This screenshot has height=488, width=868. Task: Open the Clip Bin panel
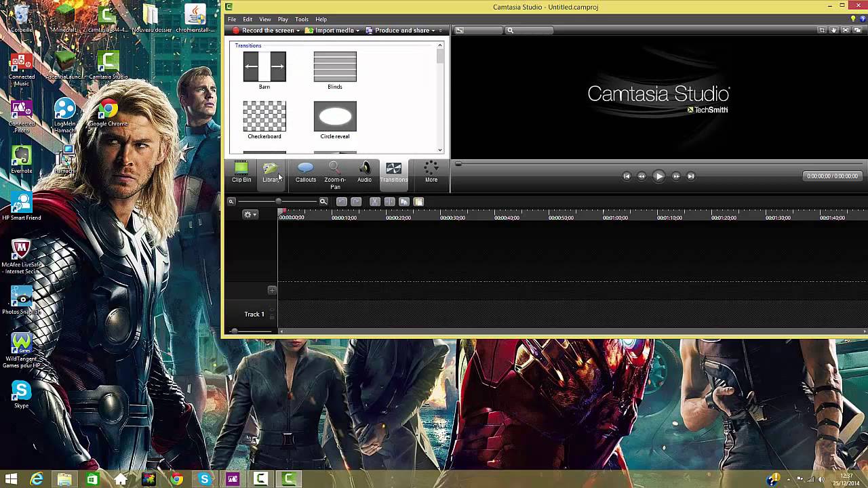point(241,172)
